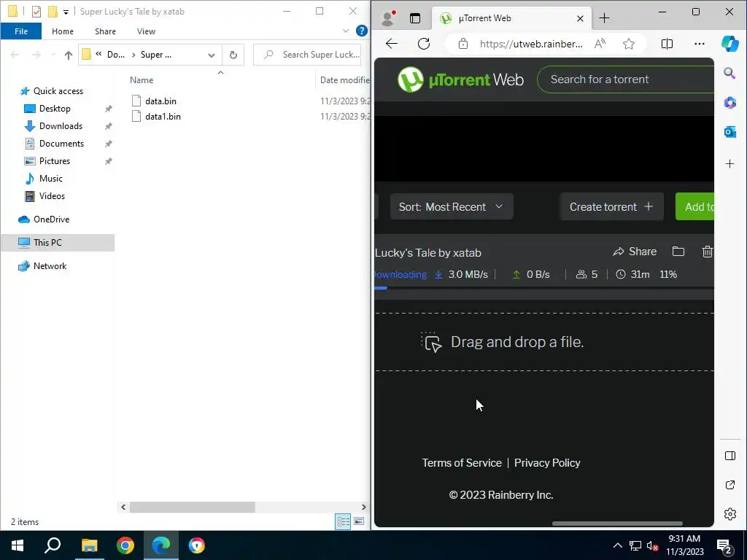This screenshot has width=747, height=560.
Task: Open Privacy Policy link
Action: click(x=547, y=463)
